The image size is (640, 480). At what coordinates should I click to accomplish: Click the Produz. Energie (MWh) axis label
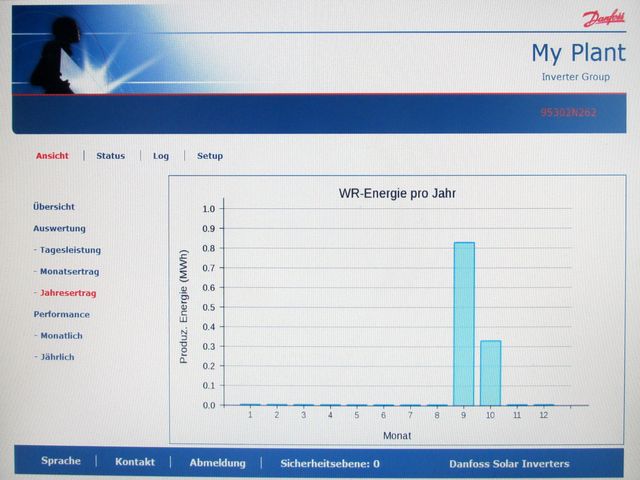(184, 307)
